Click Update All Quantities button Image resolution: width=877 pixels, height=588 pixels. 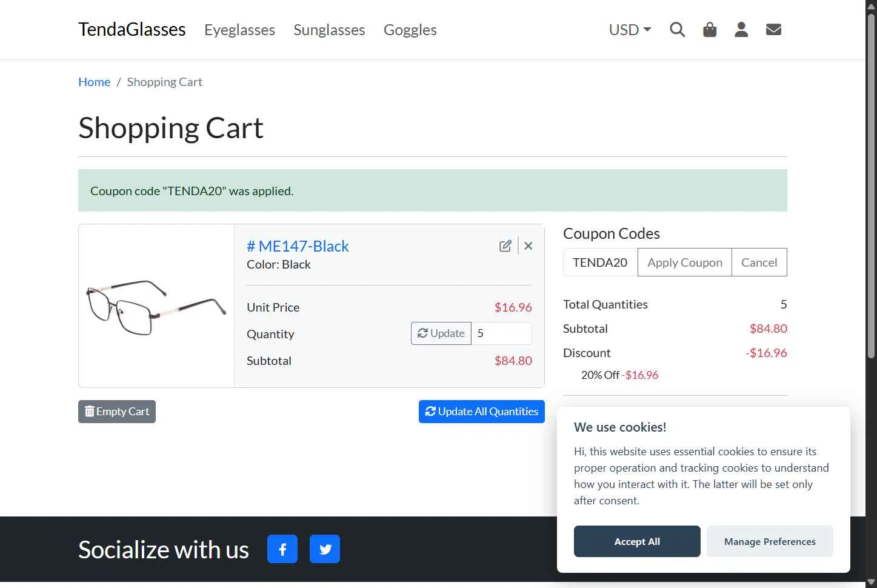click(482, 412)
